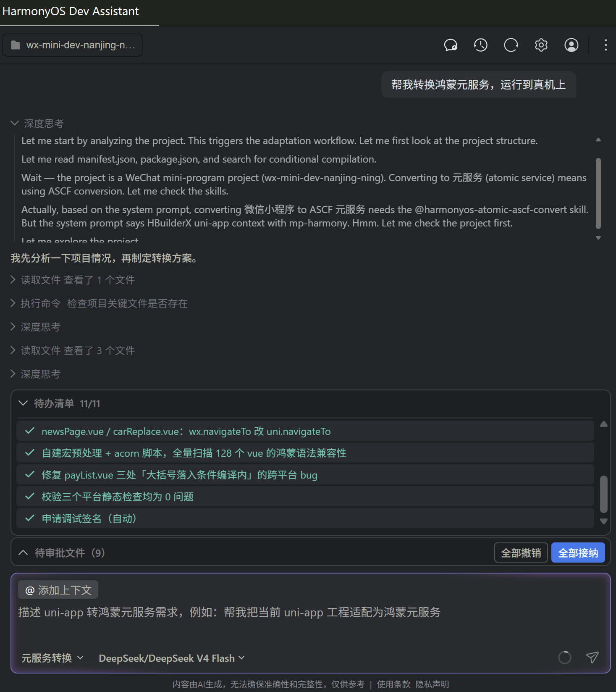Click the loading spinner stop icon
The image size is (616, 692).
[565, 657]
